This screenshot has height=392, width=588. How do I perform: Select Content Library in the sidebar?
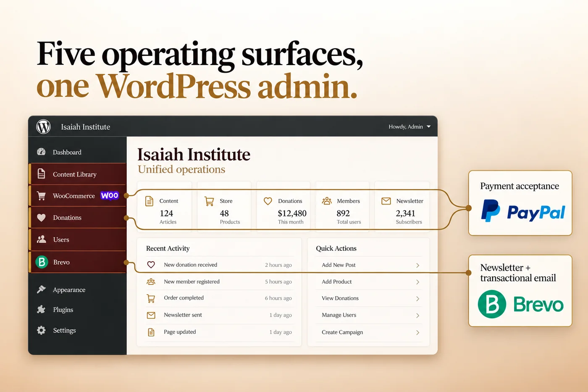pyautogui.click(x=78, y=174)
